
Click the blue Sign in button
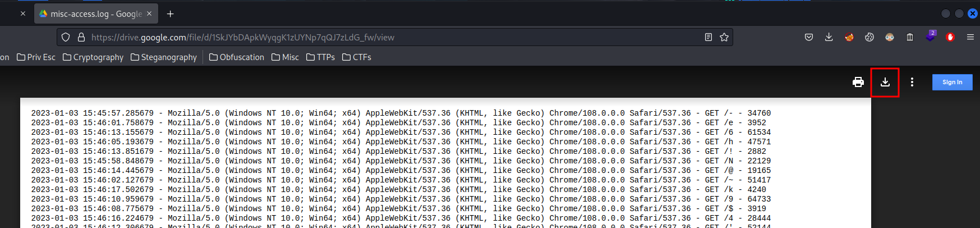click(x=953, y=82)
